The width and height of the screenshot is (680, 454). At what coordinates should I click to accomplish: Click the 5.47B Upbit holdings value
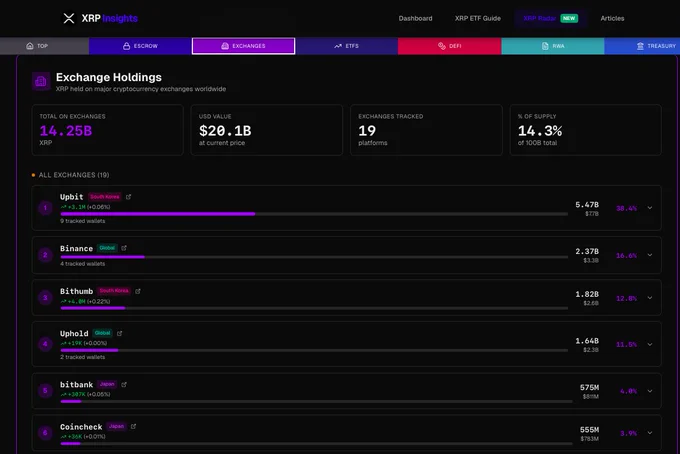coord(587,205)
